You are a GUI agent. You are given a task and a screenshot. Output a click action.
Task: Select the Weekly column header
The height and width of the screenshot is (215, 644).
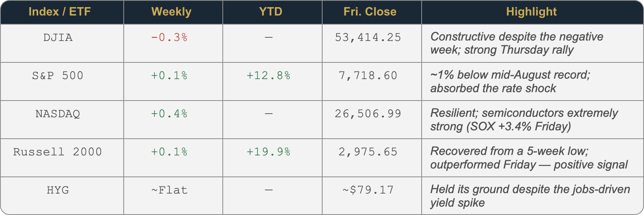pos(171,12)
